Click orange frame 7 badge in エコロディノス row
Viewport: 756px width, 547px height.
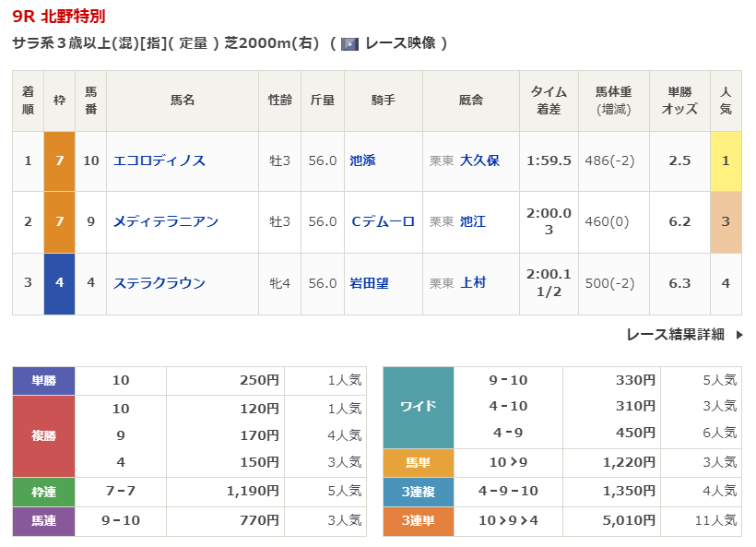click(x=59, y=161)
